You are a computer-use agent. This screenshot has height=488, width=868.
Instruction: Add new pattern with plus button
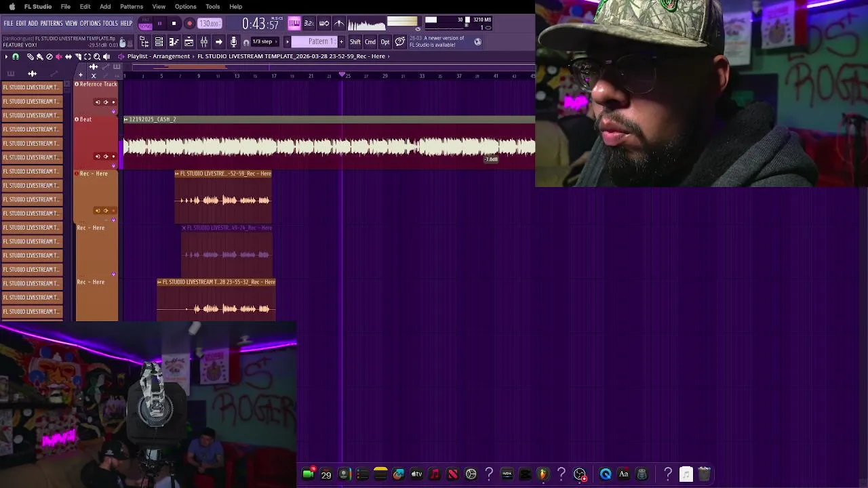click(x=342, y=41)
